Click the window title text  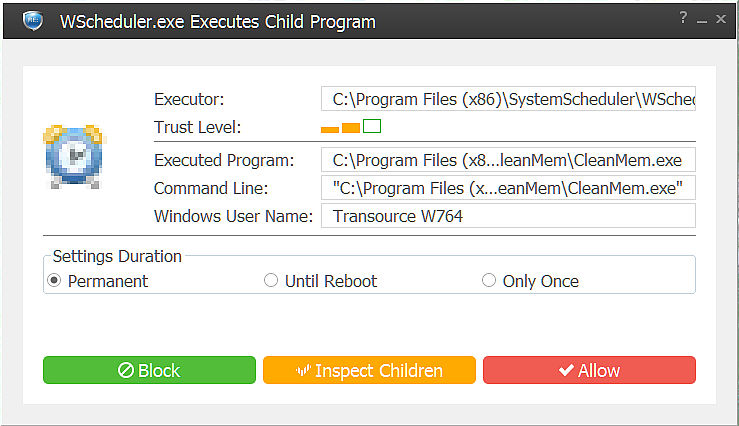click(x=217, y=21)
